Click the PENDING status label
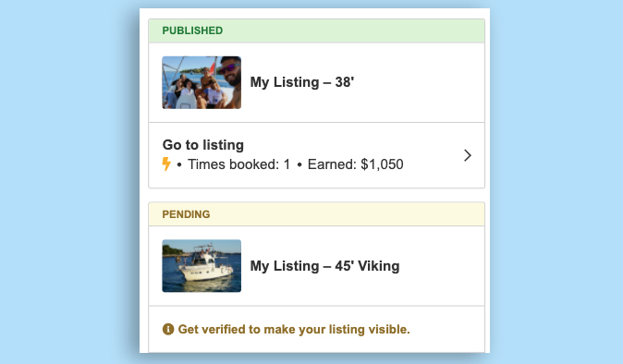The height and width of the screenshot is (364, 623). [x=186, y=214]
